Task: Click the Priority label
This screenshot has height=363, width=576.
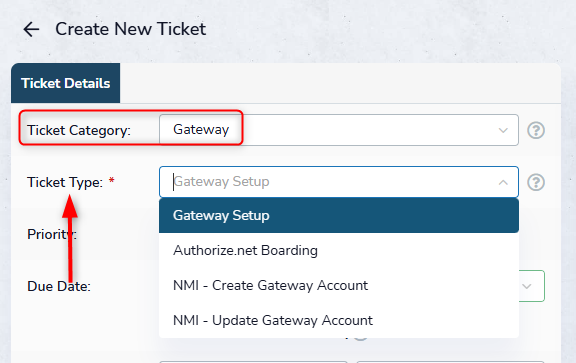Action: point(52,234)
